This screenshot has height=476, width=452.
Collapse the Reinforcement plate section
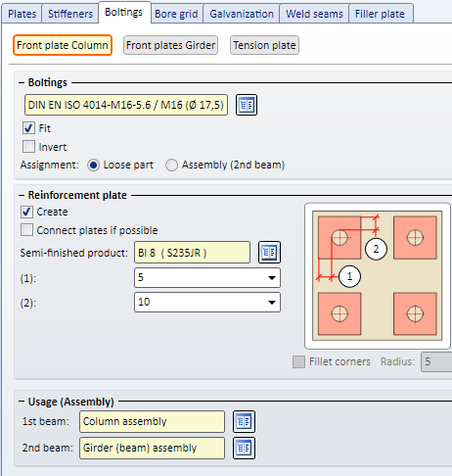tap(22, 195)
